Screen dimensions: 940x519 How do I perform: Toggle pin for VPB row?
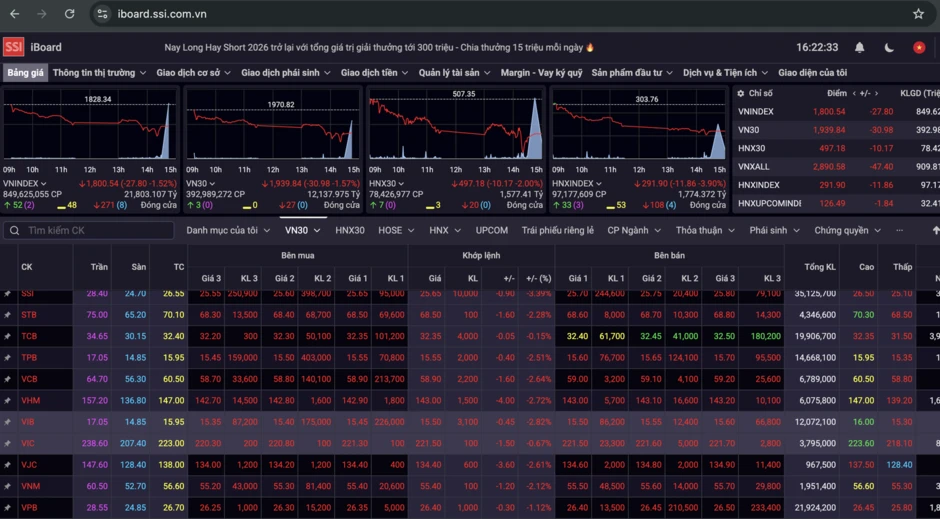(x=7, y=508)
